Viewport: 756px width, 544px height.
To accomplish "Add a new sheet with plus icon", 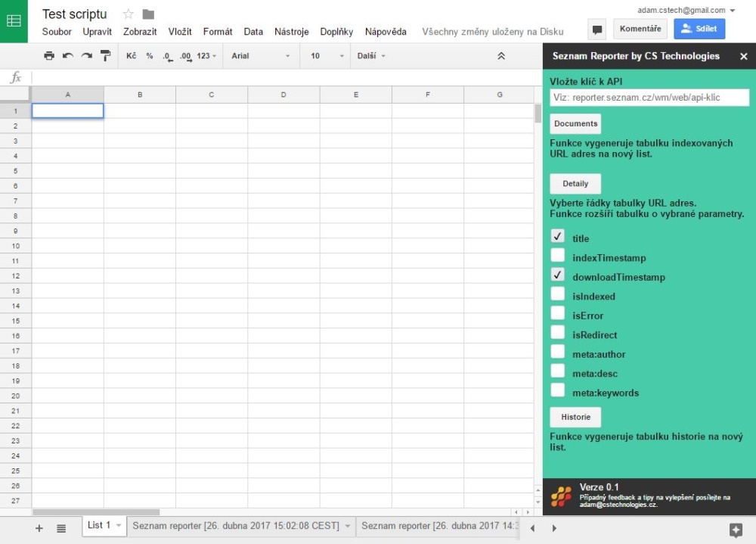I will point(39,528).
